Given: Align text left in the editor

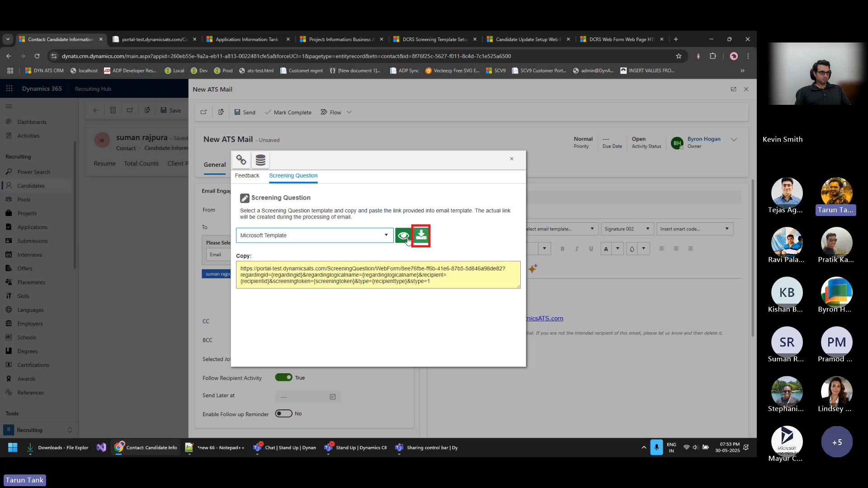Looking at the screenshot, I should pyautogui.click(x=661, y=249).
